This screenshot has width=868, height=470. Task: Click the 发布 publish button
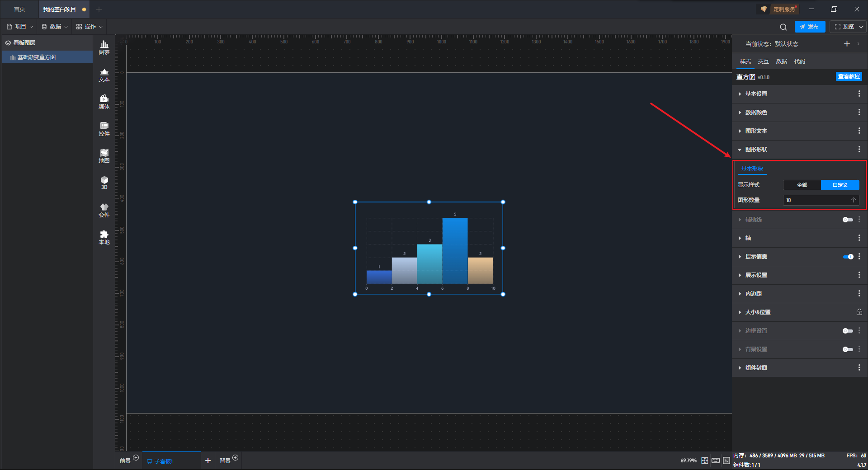(810, 27)
